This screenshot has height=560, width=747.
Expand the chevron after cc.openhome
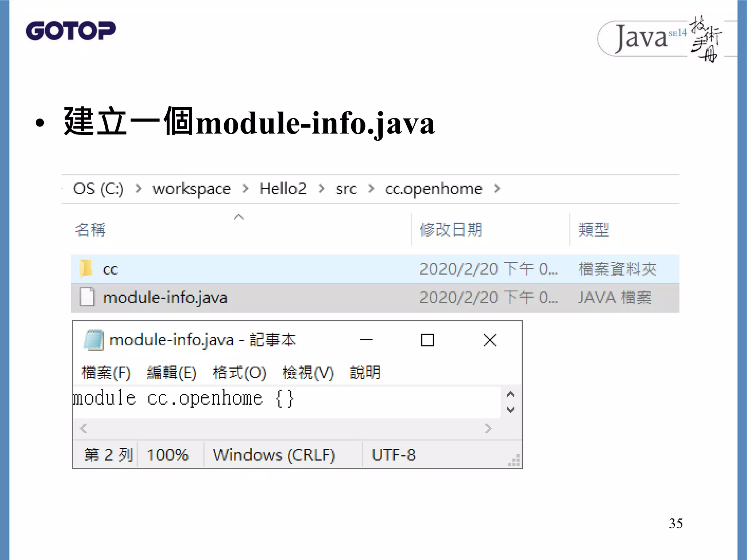497,188
